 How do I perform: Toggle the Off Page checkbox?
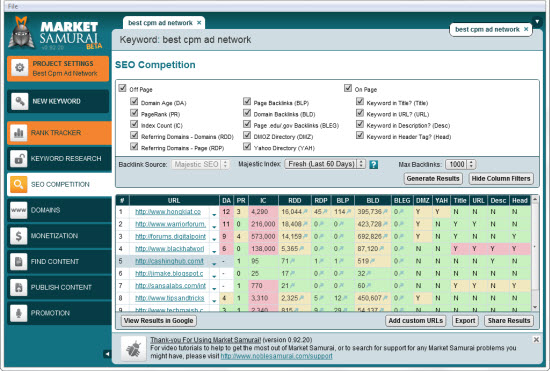click(x=122, y=88)
